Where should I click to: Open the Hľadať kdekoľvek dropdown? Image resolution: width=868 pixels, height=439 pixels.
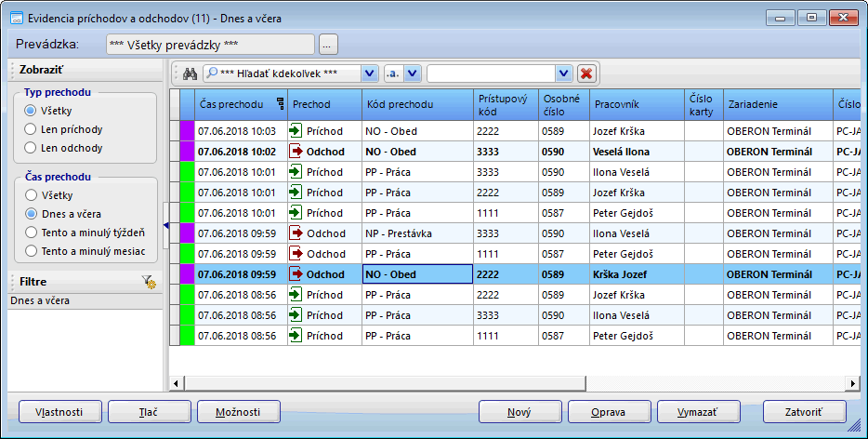[369, 73]
